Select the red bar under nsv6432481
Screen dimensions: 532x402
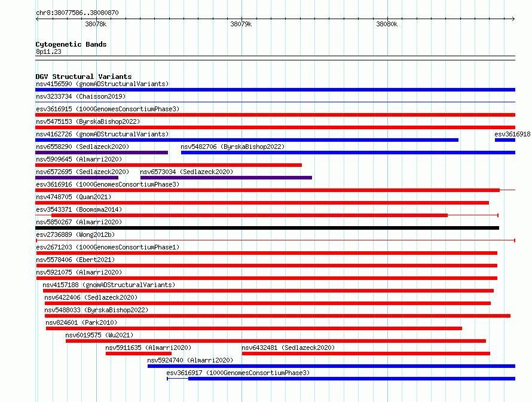pyautogui.click(x=366, y=354)
